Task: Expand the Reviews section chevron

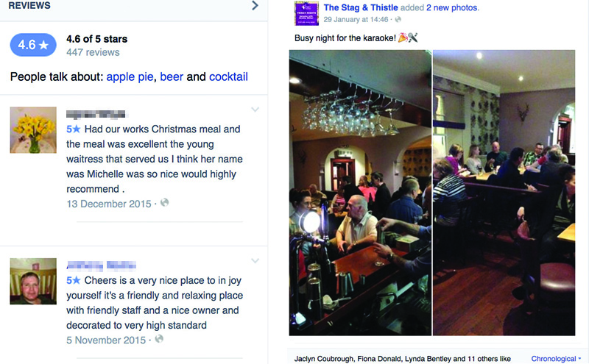Action: (255, 6)
